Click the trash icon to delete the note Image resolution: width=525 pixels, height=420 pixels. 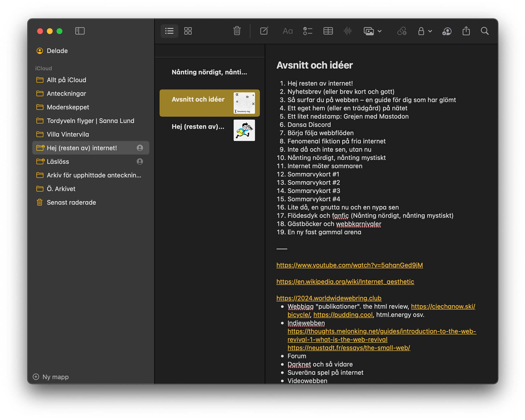[x=237, y=31]
